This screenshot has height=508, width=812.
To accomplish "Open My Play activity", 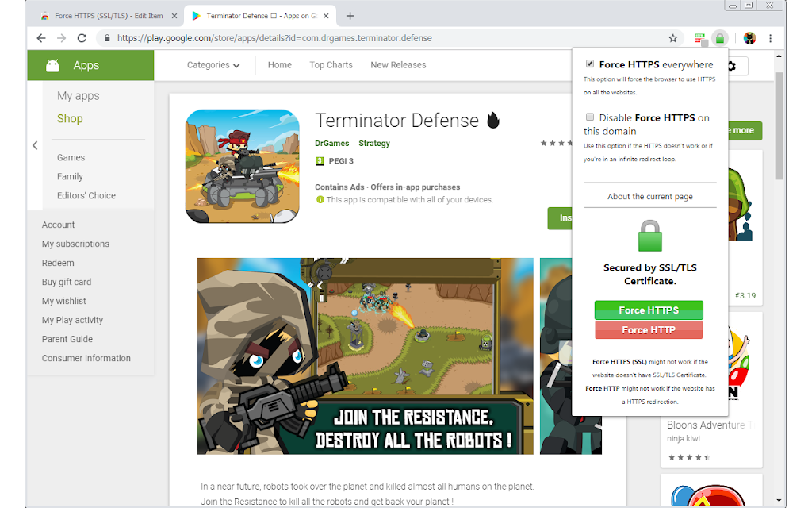I will click(72, 320).
